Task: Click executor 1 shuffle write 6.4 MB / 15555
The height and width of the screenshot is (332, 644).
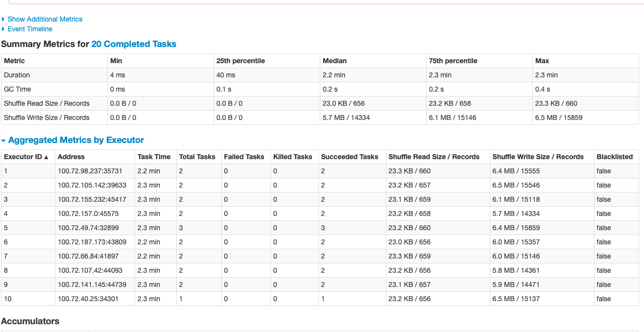Action: pyautogui.click(x=516, y=171)
